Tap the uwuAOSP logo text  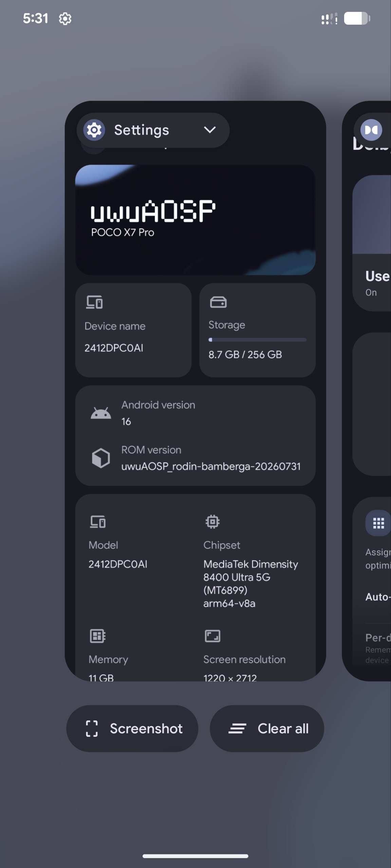pyautogui.click(x=153, y=211)
